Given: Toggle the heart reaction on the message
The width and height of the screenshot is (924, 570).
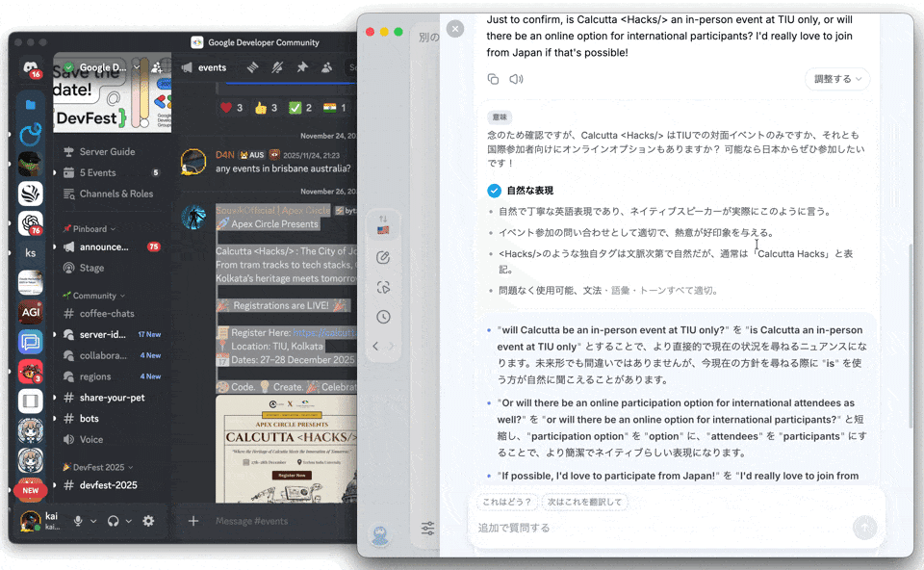Looking at the screenshot, I should (232, 108).
